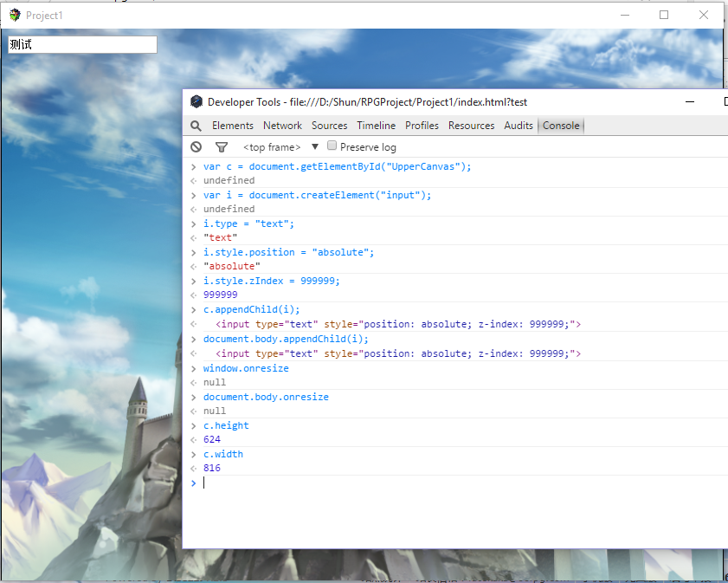This screenshot has width=728, height=583.
Task: Select the <top frame> context selector
Action: [x=272, y=147]
